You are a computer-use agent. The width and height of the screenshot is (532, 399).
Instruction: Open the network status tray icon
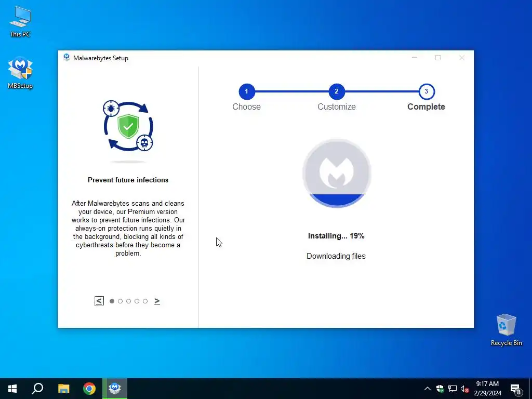coord(453,389)
